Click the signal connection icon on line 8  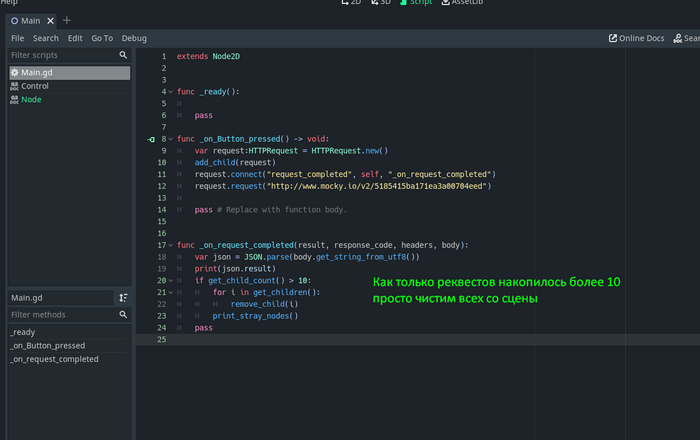pyautogui.click(x=150, y=139)
